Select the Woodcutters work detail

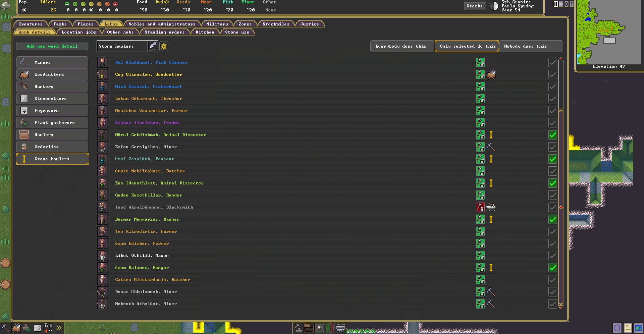point(52,74)
